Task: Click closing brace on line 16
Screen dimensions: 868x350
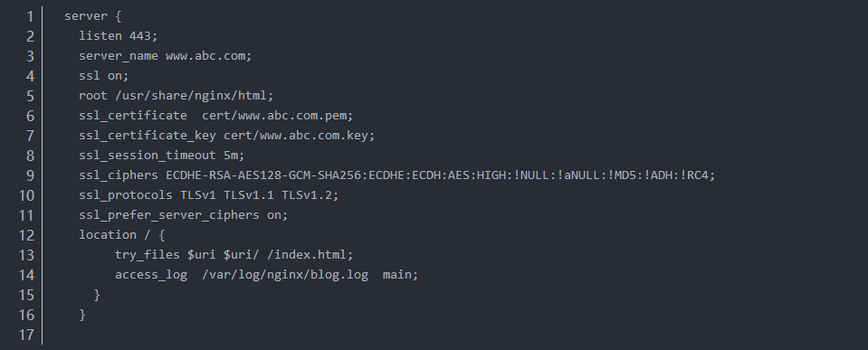Action: pos(82,315)
